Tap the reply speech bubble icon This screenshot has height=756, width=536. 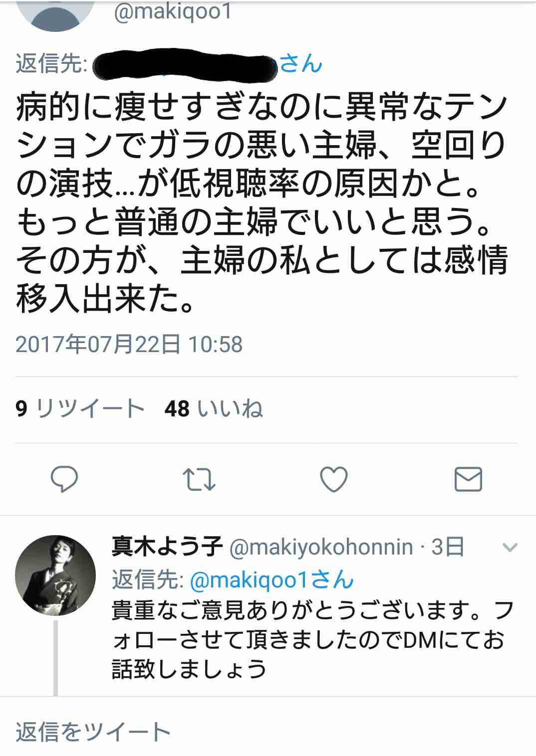coord(64,479)
